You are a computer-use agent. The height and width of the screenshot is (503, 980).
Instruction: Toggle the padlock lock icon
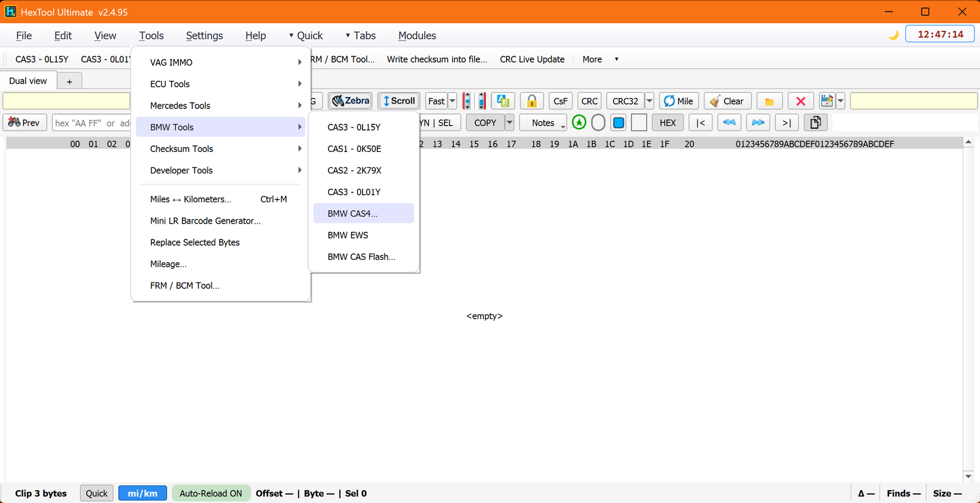(532, 101)
